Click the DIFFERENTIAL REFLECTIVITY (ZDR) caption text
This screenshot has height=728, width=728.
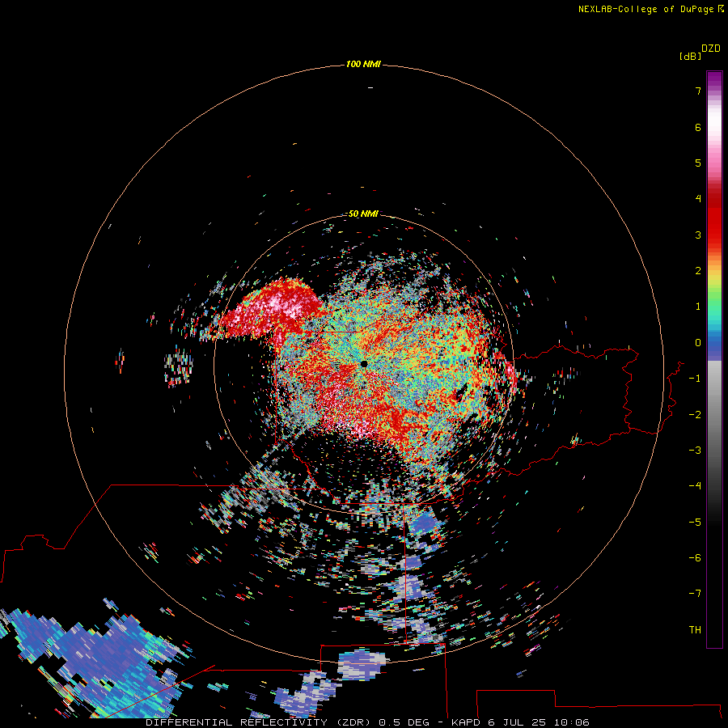(x=258, y=722)
